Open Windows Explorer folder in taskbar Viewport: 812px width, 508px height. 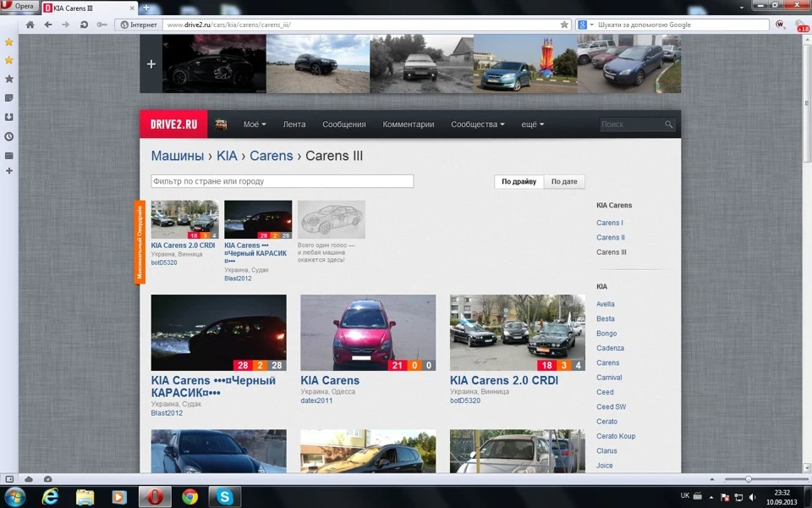85,497
